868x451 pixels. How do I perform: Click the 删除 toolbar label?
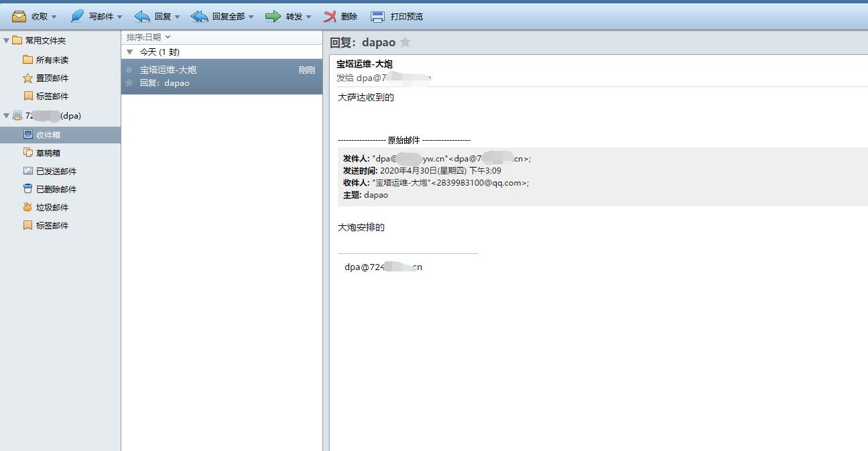pyautogui.click(x=349, y=16)
